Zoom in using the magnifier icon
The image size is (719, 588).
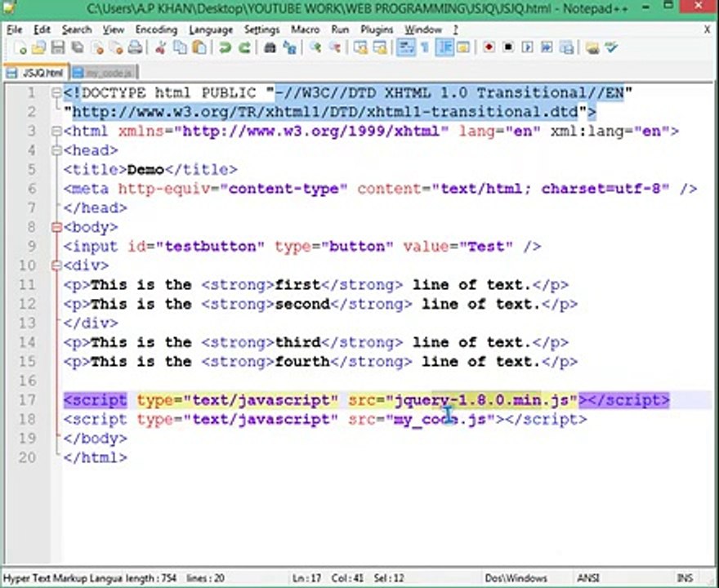click(315, 47)
